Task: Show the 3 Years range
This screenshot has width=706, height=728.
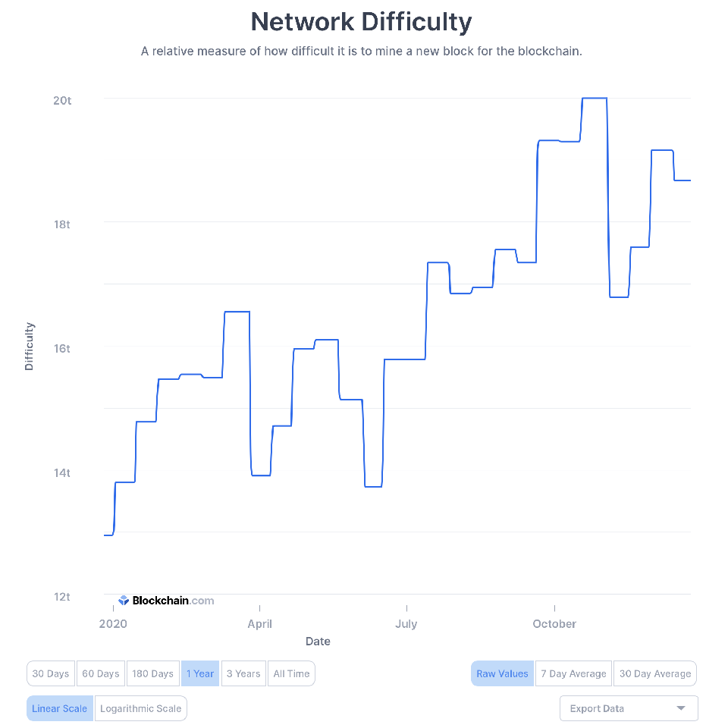Action: click(x=243, y=673)
